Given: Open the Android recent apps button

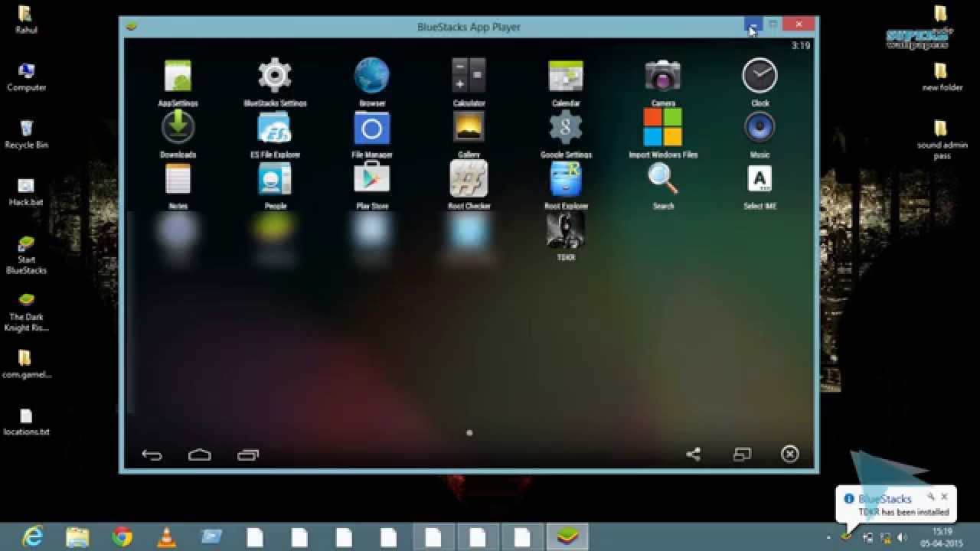Looking at the screenshot, I should click(248, 455).
